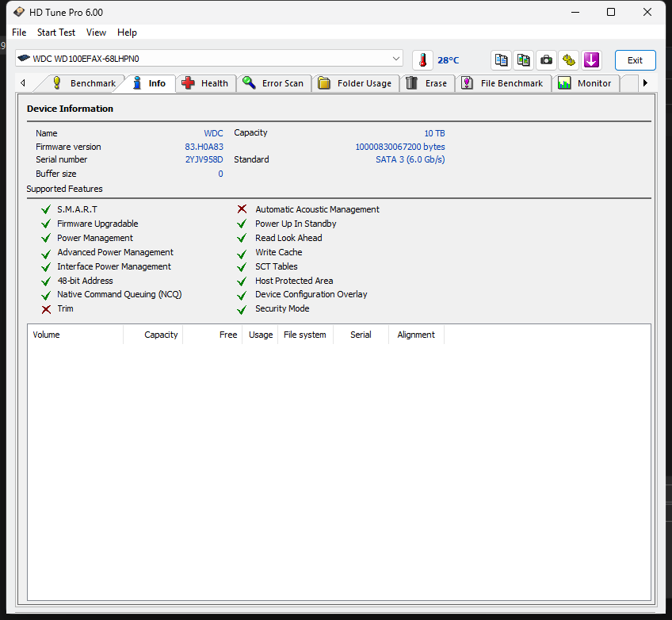
Task: Click the 10 TB capacity value
Action: [434, 133]
